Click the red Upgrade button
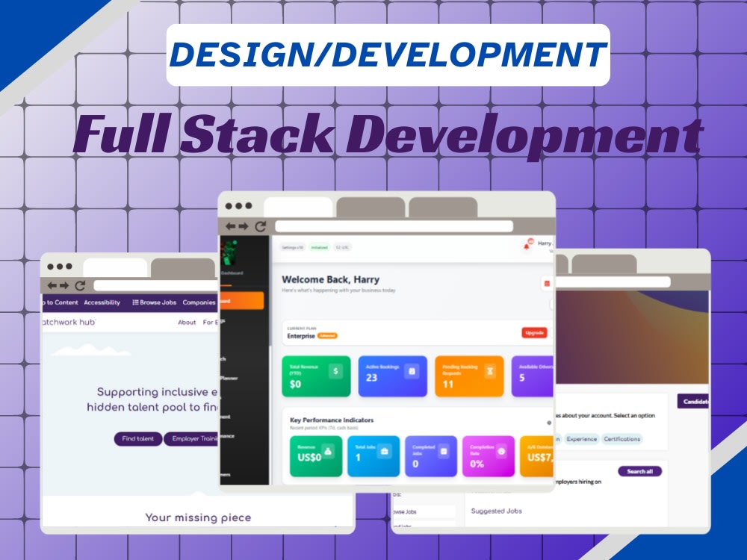 coord(534,332)
